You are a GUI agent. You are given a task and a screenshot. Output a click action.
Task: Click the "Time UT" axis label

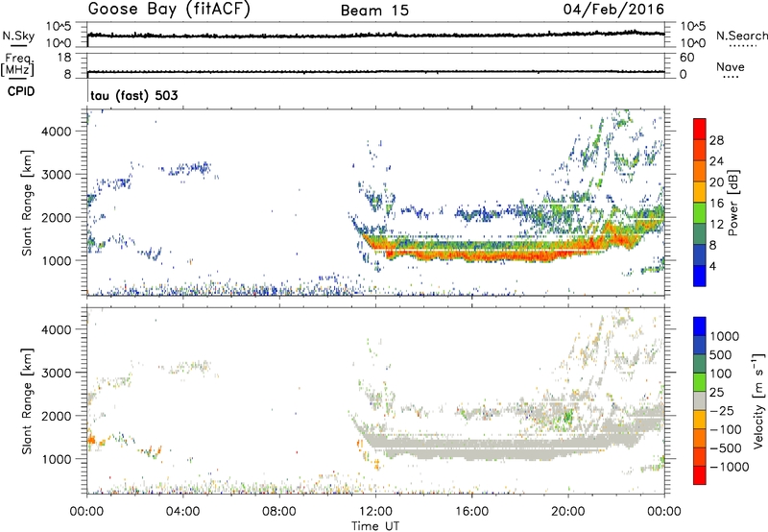(375, 526)
